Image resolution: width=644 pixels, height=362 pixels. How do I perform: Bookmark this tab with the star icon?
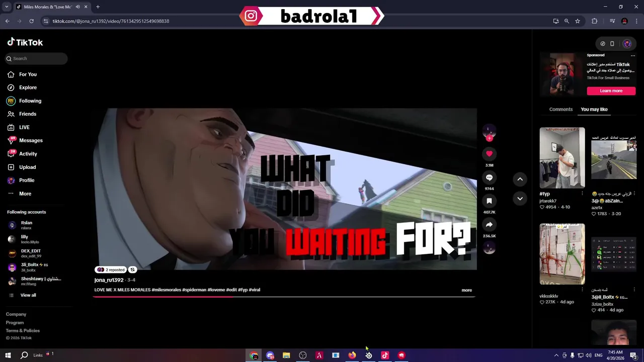pyautogui.click(x=578, y=21)
